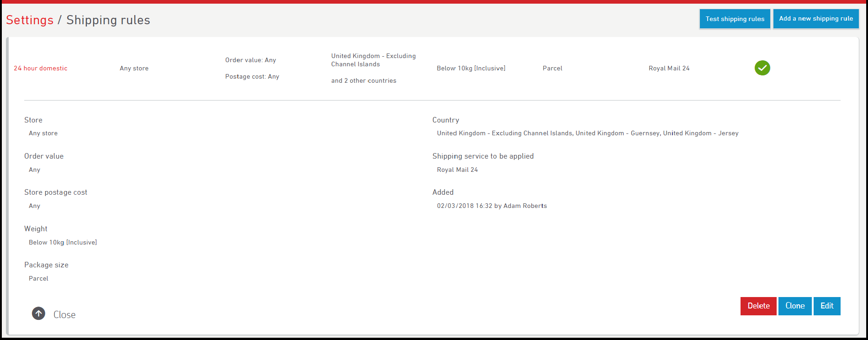Click the circular up-arrow Close icon
The image size is (868, 340).
(38, 313)
